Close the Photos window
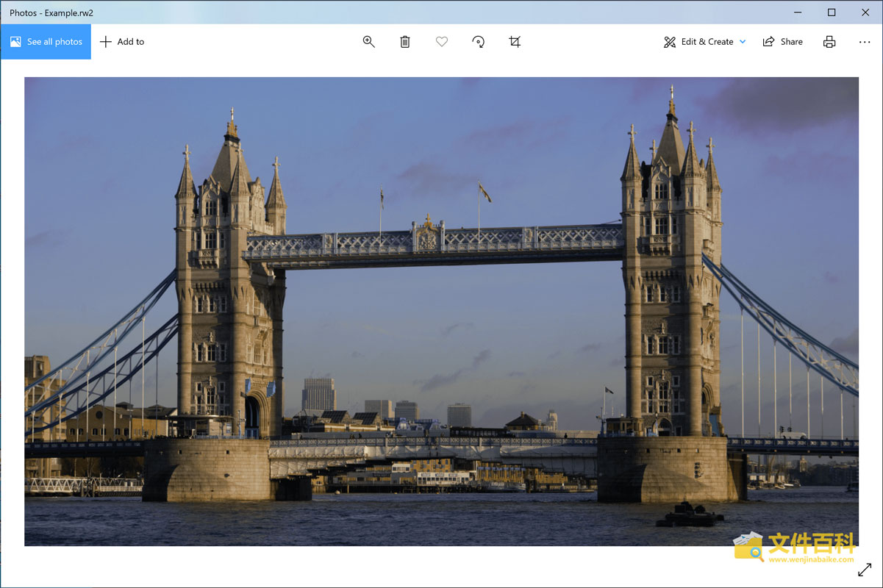 (x=865, y=12)
